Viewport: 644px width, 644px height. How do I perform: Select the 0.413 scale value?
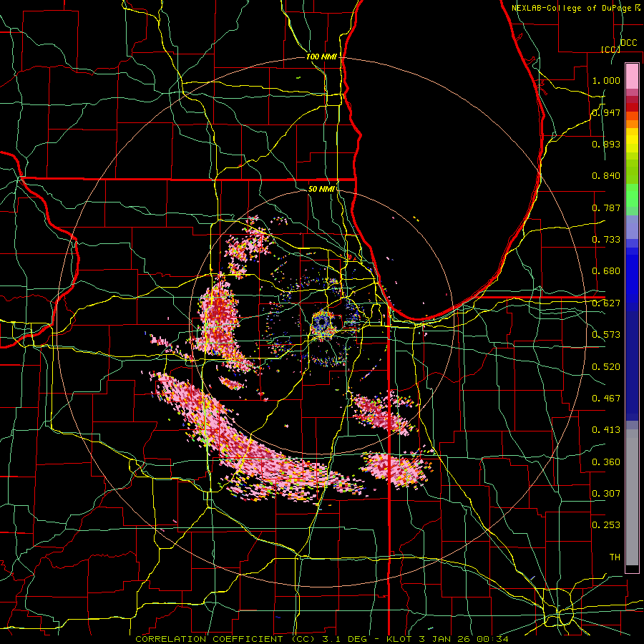pos(606,429)
